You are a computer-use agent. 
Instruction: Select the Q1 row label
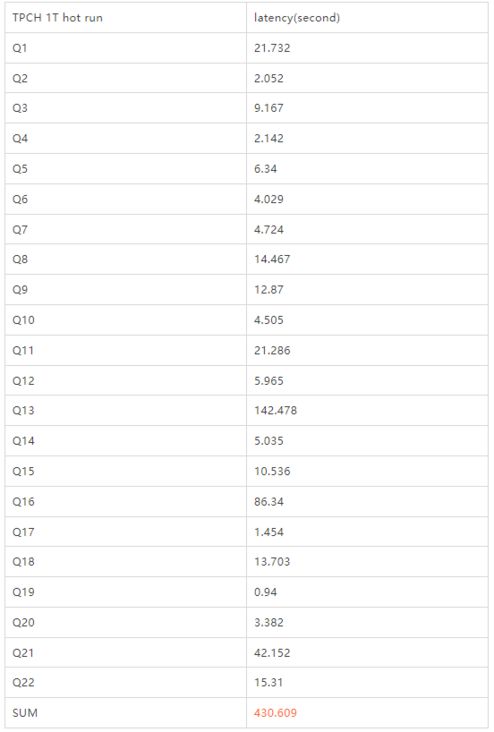click(20, 48)
